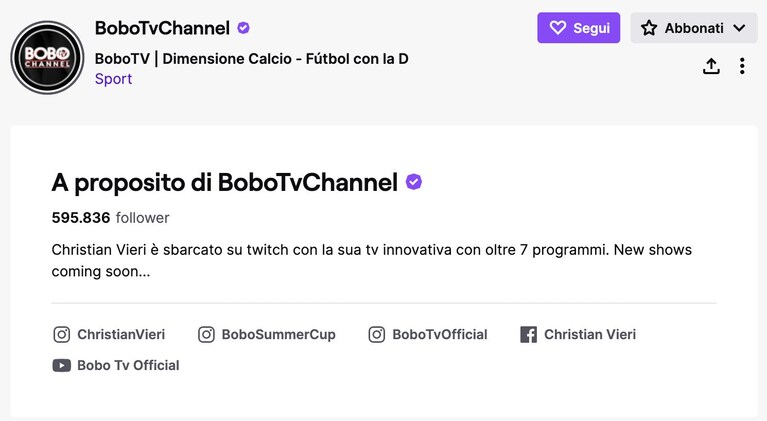Click the YouTube icon for Bobo Tv Official
This screenshot has height=421, width=767.
coord(62,365)
